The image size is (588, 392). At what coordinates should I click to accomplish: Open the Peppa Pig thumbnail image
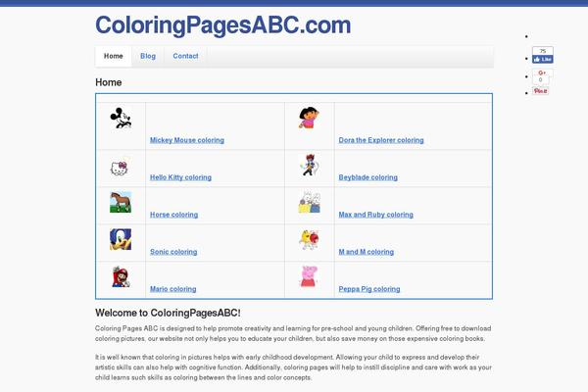click(x=310, y=276)
